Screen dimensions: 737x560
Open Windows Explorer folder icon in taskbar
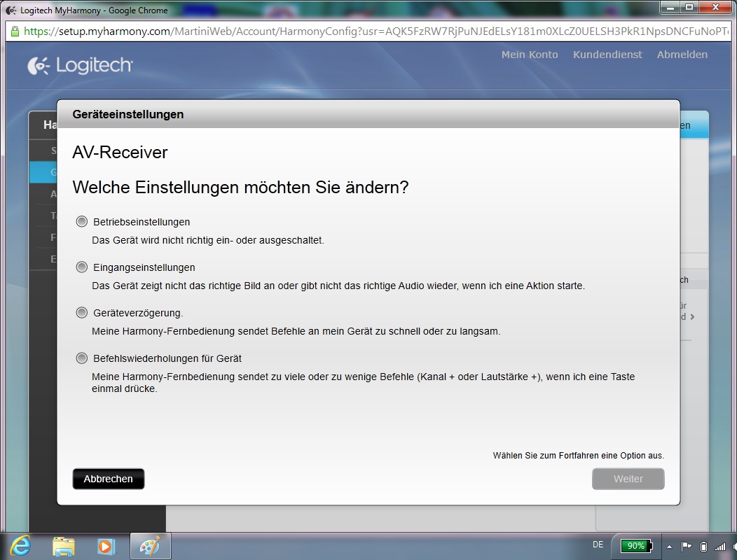[63, 545]
